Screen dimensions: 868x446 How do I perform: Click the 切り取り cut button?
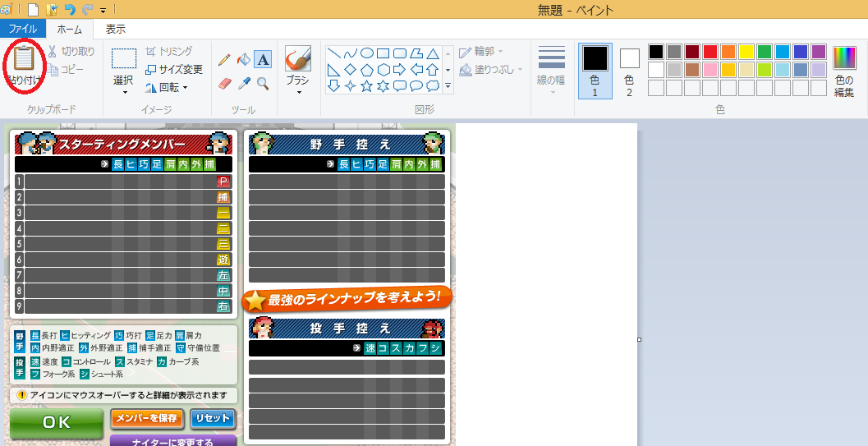click(x=71, y=52)
